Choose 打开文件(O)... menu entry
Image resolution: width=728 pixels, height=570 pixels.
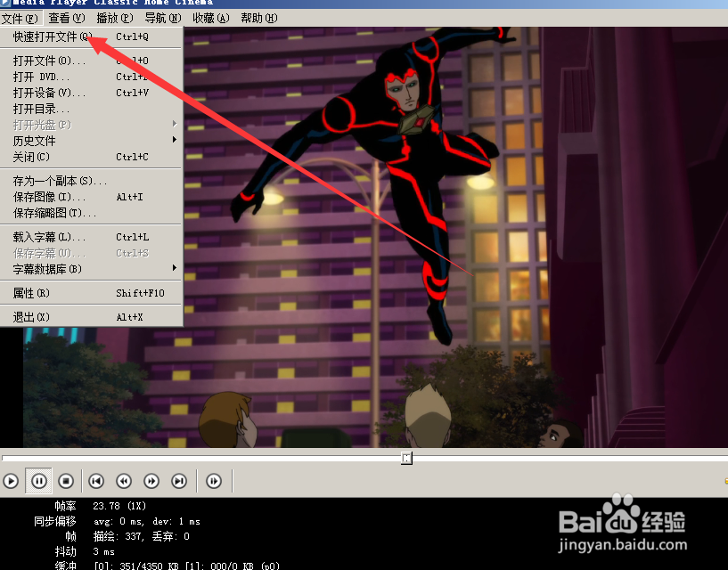[x=91, y=61]
